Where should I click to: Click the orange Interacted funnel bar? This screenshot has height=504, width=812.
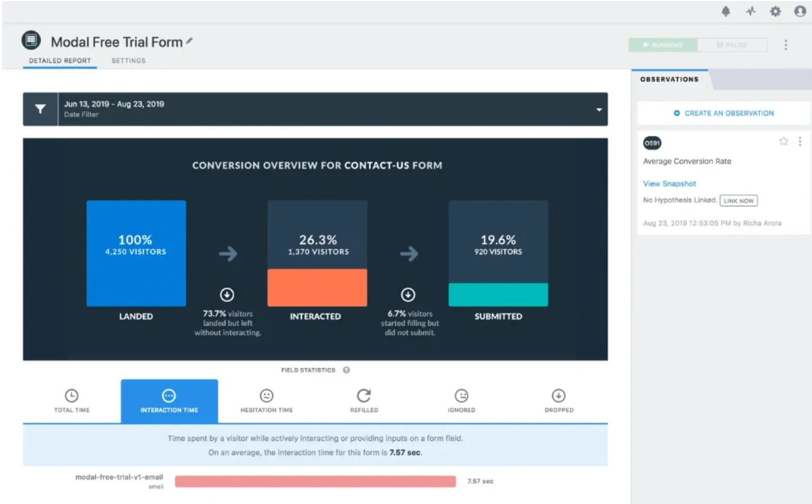click(317, 288)
